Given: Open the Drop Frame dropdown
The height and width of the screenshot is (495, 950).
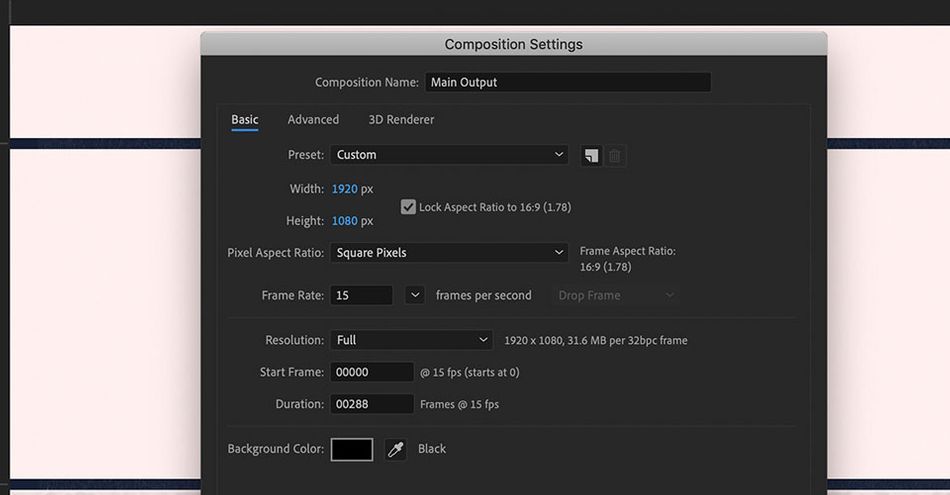Looking at the screenshot, I should [x=615, y=296].
